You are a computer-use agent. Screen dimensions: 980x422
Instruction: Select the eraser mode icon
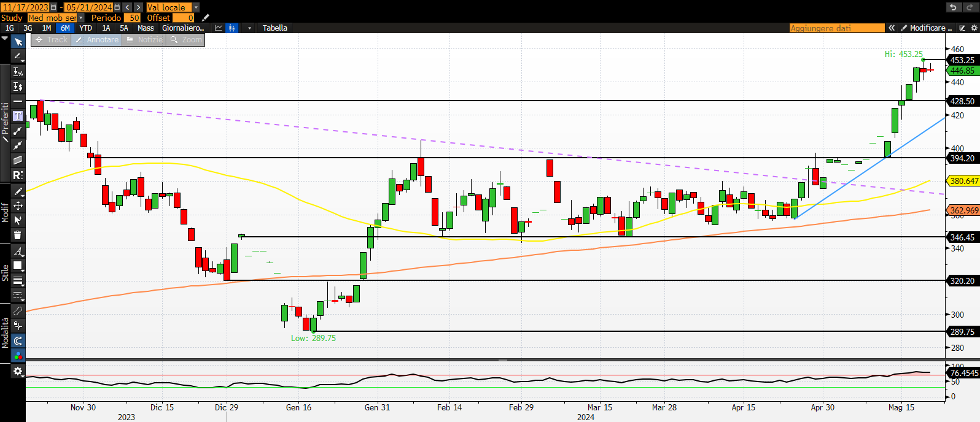(x=18, y=311)
